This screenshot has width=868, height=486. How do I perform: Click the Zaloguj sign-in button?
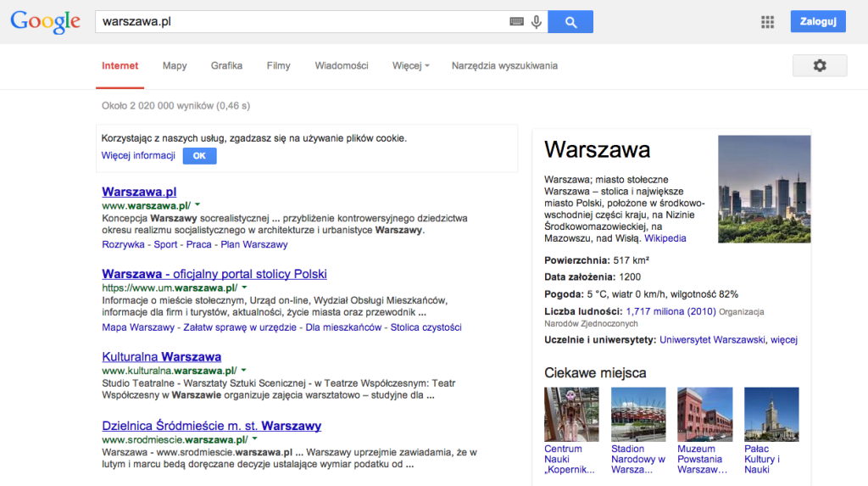(x=818, y=21)
